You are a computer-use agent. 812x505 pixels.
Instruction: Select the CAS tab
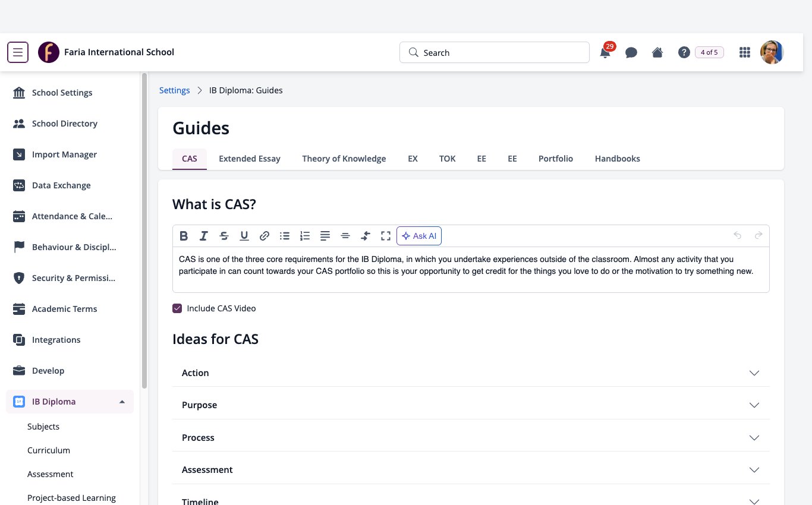pyautogui.click(x=190, y=159)
